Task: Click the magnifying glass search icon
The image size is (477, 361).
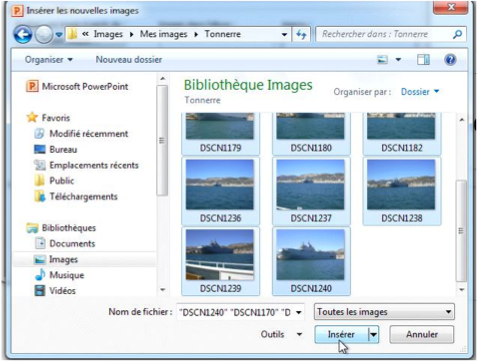Action: point(458,34)
